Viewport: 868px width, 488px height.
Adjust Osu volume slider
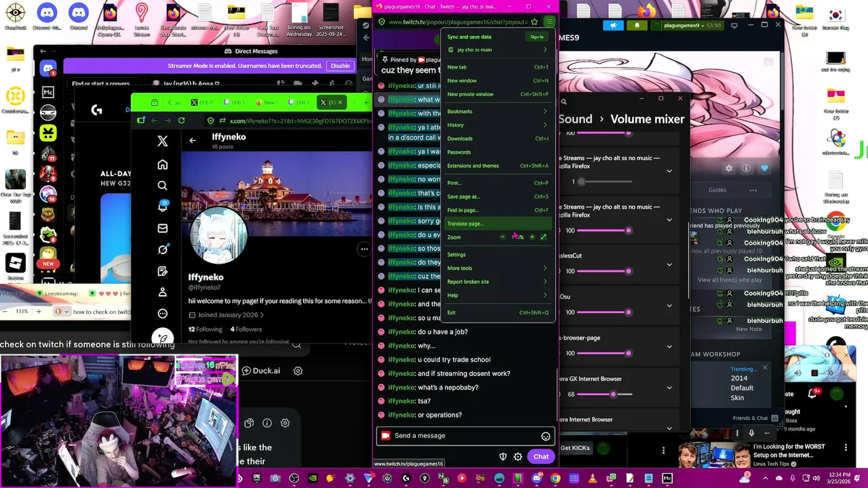604,312
